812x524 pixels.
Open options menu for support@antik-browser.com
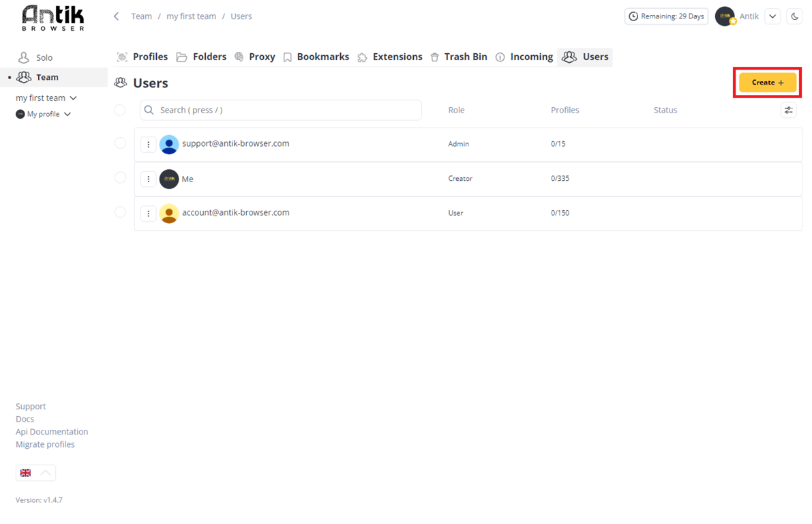[x=149, y=145]
